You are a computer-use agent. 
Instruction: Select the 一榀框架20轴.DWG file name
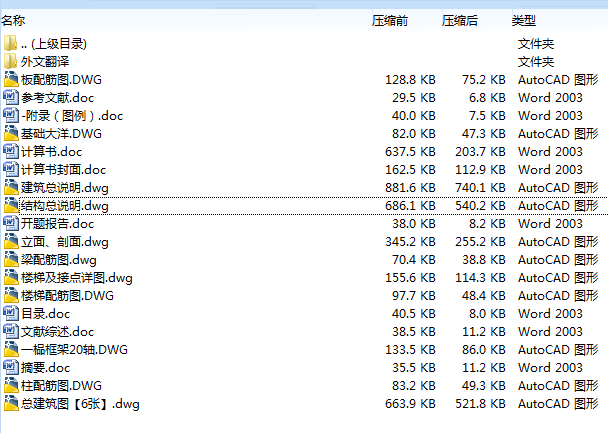tap(74, 349)
